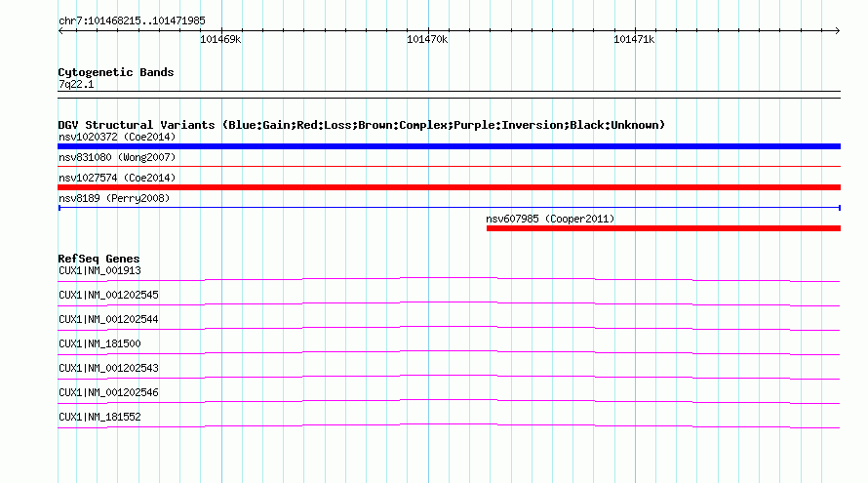Screen dimensions: 868x483
Task: Click the thick red nsv1027574 loss bar
Action: pyautogui.click(x=449, y=187)
